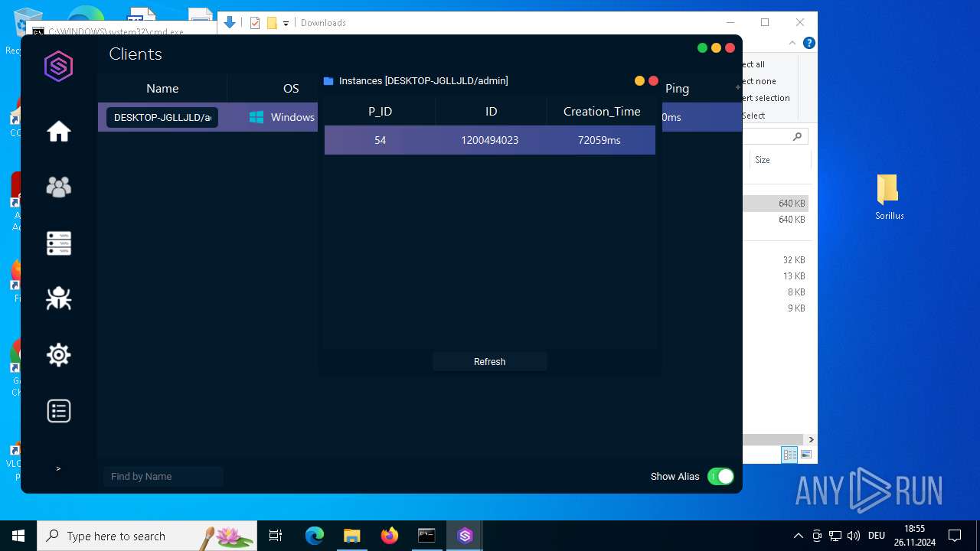Show hidden tray icons chevron

pos(798,536)
